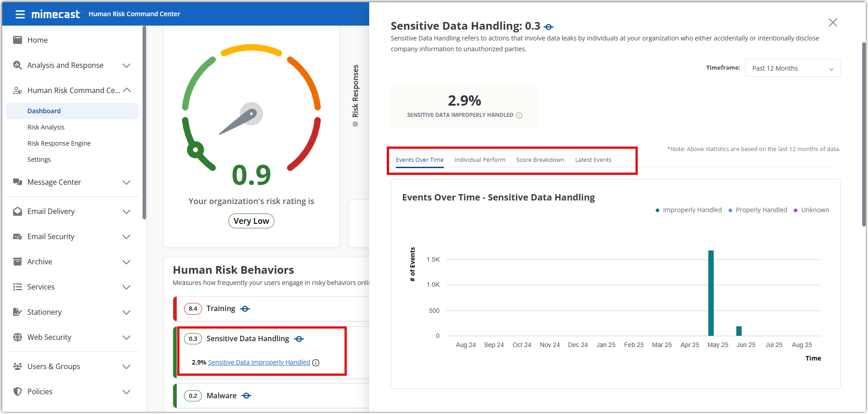Click the trend icon in the panel title
This screenshot has width=868, height=414.
point(549,27)
